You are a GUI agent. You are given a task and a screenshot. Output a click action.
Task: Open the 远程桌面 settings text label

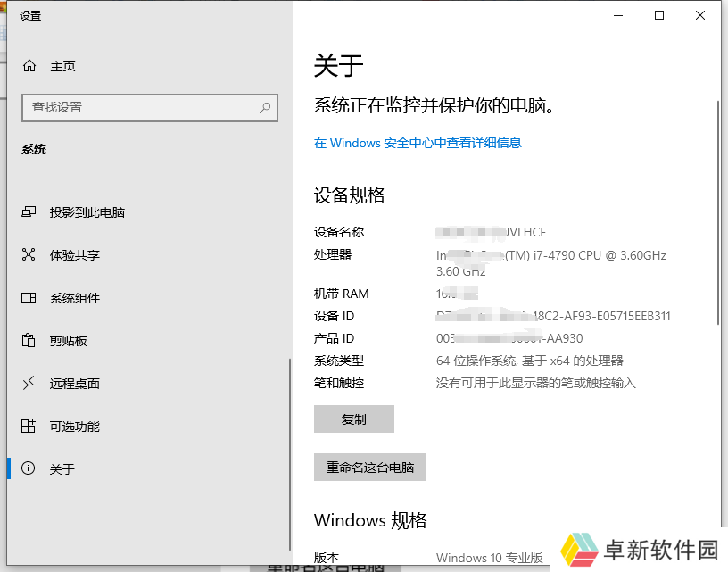74,384
